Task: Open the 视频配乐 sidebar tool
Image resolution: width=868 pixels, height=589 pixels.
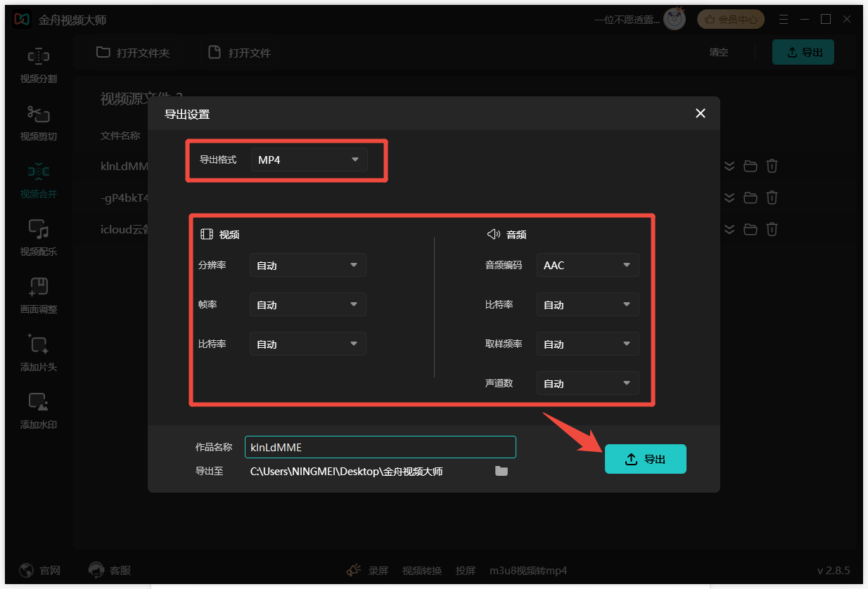Action: (x=39, y=239)
